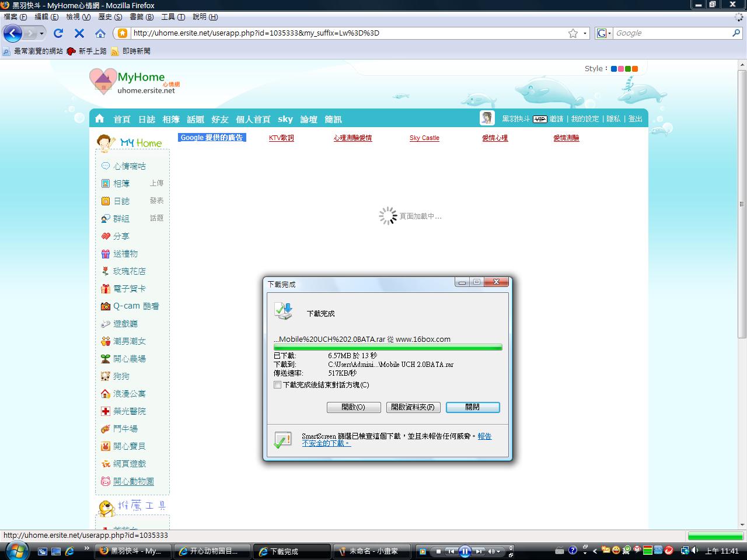Click the 開啟資料夾(F) button

click(413, 407)
